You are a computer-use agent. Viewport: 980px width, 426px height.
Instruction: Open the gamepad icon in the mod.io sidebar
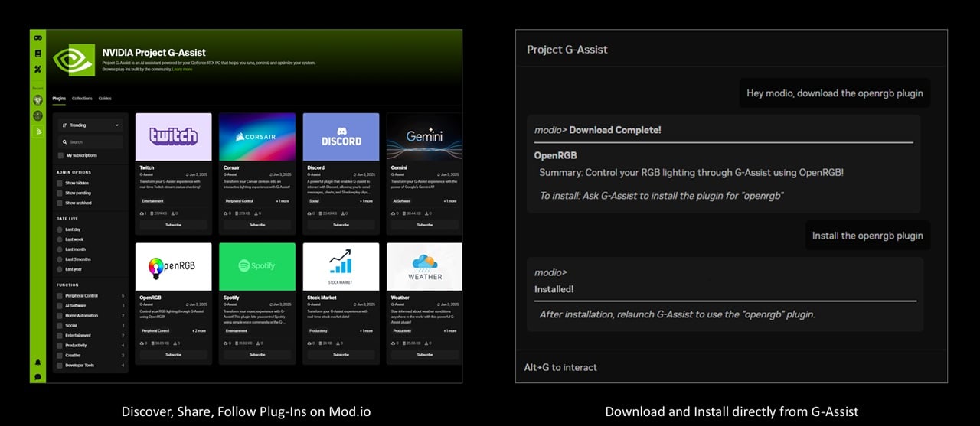[38, 38]
